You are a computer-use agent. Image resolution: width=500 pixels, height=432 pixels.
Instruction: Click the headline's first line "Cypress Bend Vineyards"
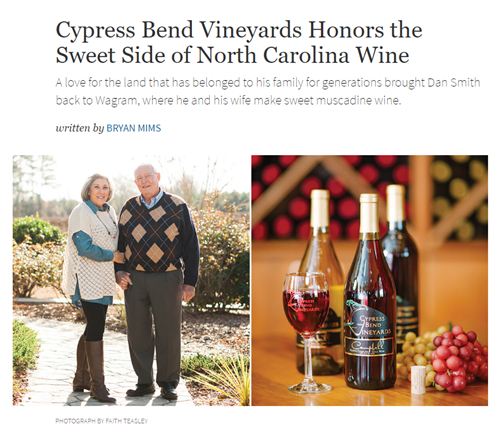(179, 30)
